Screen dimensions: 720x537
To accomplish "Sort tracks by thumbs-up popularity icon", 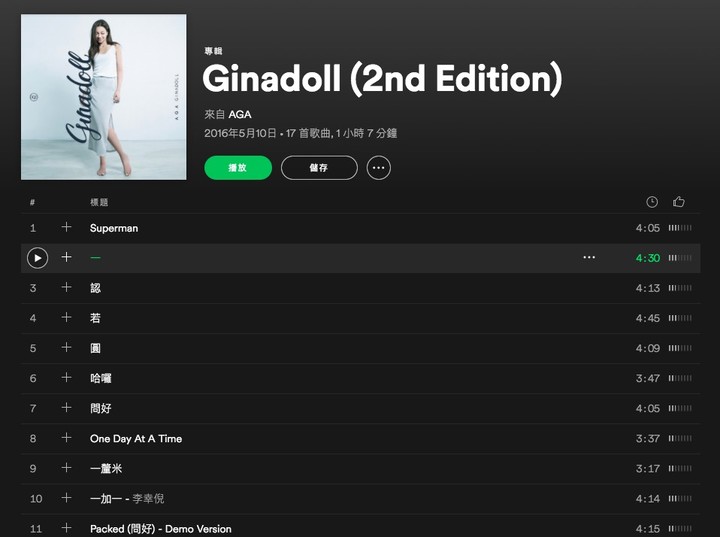I will (x=679, y=202).
